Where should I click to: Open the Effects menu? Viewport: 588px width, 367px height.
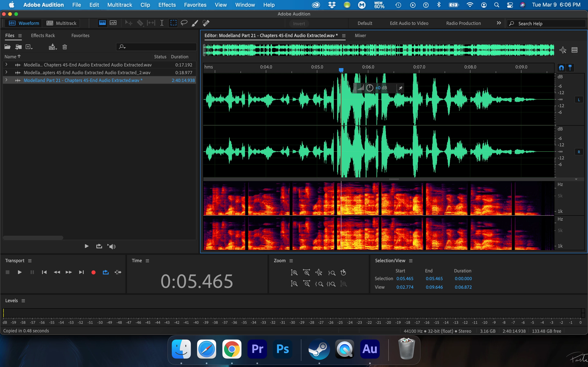coord(167,5)
